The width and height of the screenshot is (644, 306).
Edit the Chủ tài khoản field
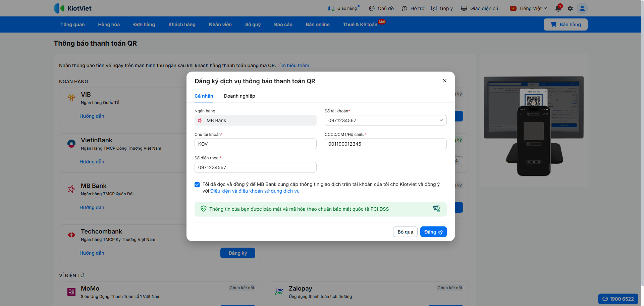[256, 144]
